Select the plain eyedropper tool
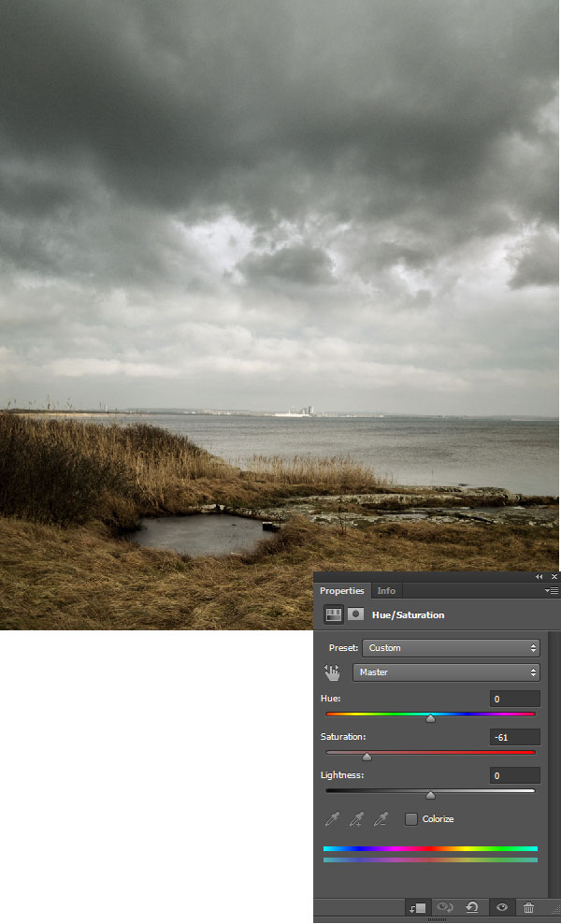Screen dimensions: 561x924 (332, 819)
